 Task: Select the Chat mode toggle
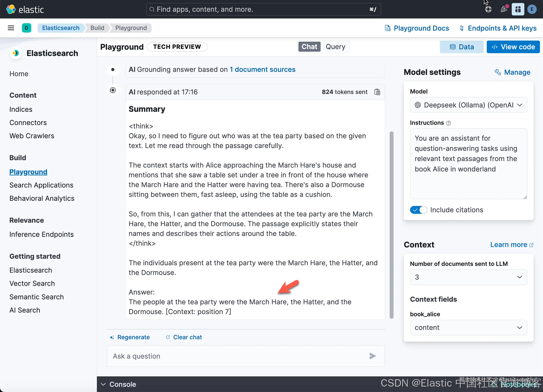[x=309, y=47]
